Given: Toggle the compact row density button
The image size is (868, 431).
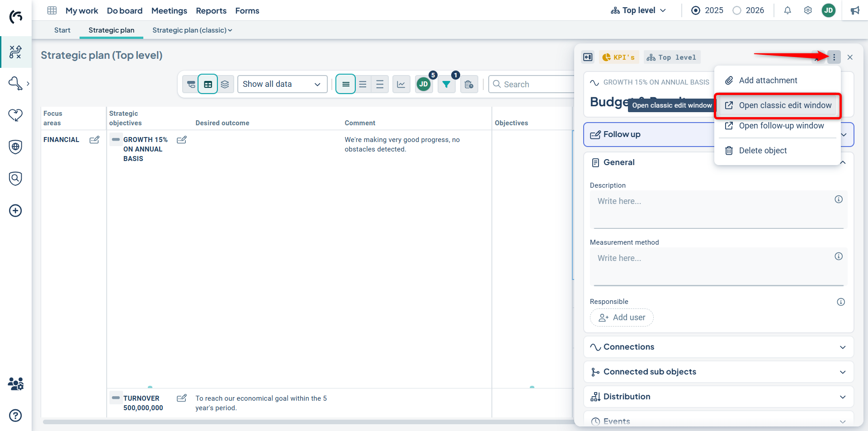Looking at the screenshot, I should 346,84.
